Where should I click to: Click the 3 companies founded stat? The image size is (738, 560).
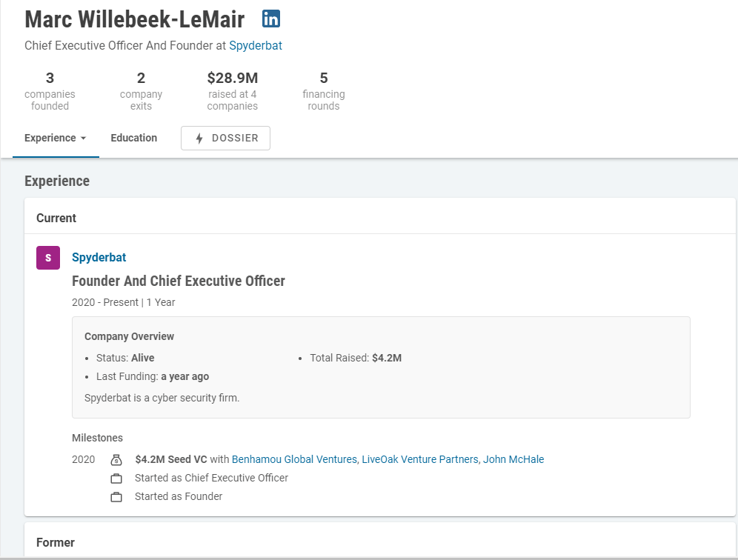pos(50,91)
